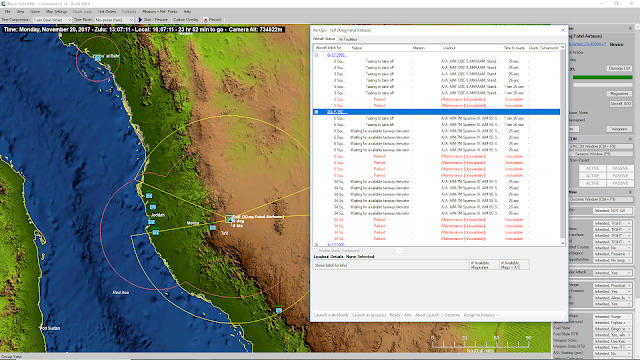Select the Taif King Fahd Airbase unit marker
Image resolution: width=640 pixels, height=360 pixels.
[229, 219]
